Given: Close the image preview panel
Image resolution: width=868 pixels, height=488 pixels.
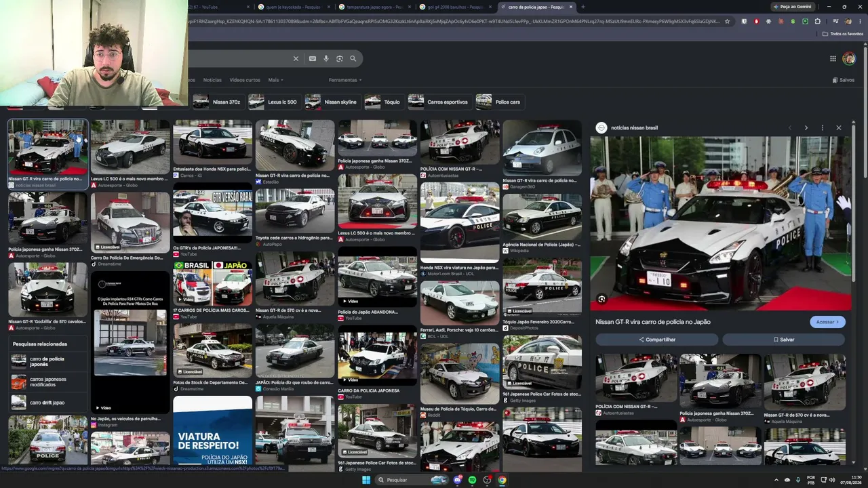Looking at the screenshot, I should (838, 127).
